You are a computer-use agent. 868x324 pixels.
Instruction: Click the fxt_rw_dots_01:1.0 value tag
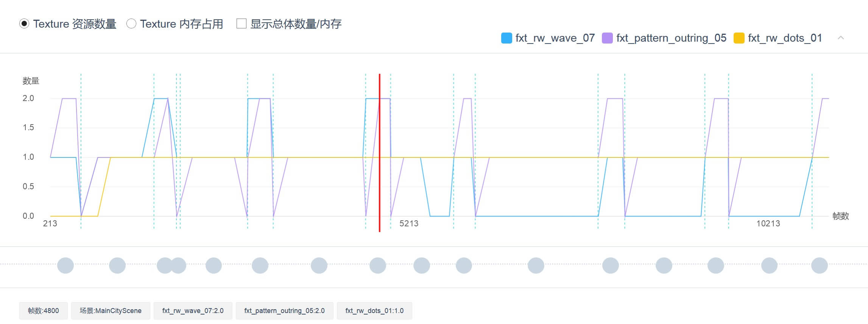374,311
